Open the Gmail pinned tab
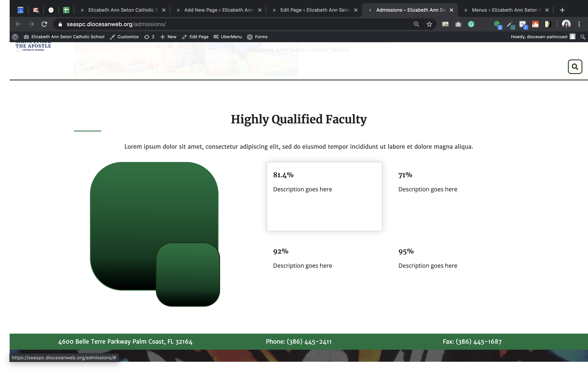The width and height of the screenshot is (588, 373). [x=36, y=10]
